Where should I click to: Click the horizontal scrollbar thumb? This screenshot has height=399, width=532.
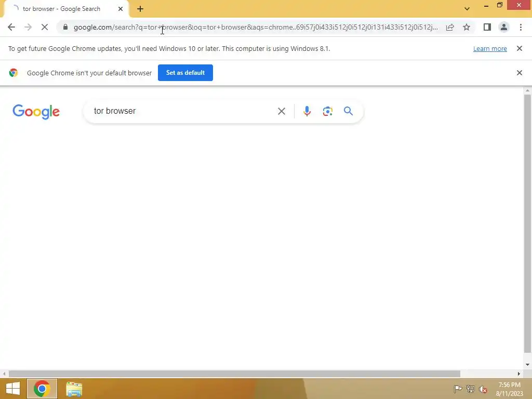tap(234, 374)
